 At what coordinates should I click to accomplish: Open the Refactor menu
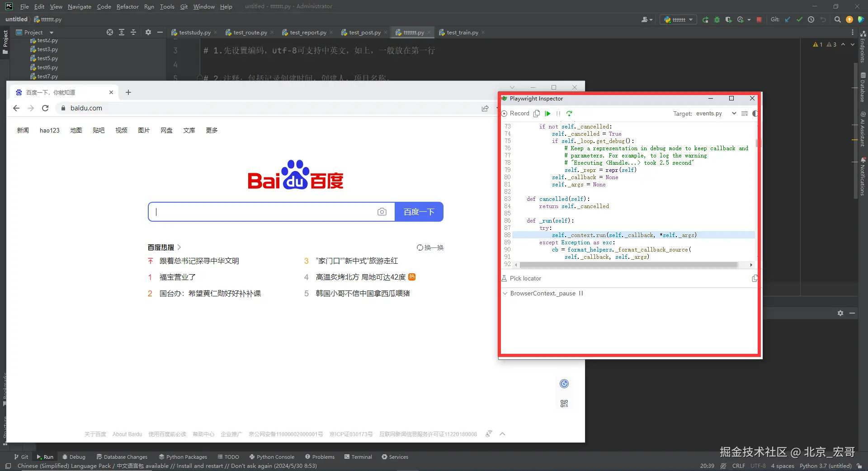[127, 6]
